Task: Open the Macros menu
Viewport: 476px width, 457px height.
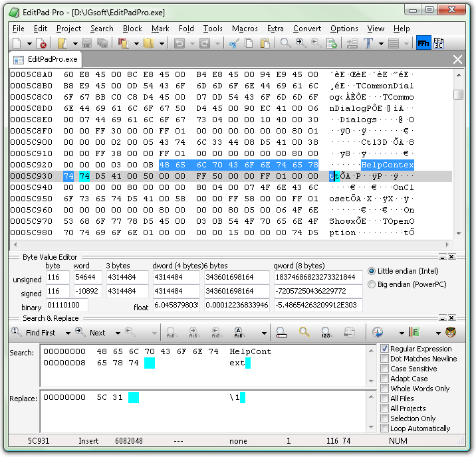Action: 245,29
